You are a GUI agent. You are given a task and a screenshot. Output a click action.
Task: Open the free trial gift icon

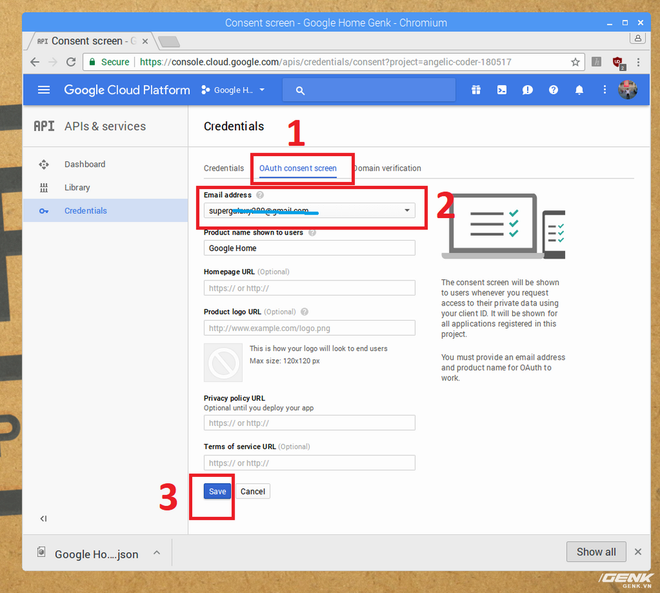[x=476, y=90]
